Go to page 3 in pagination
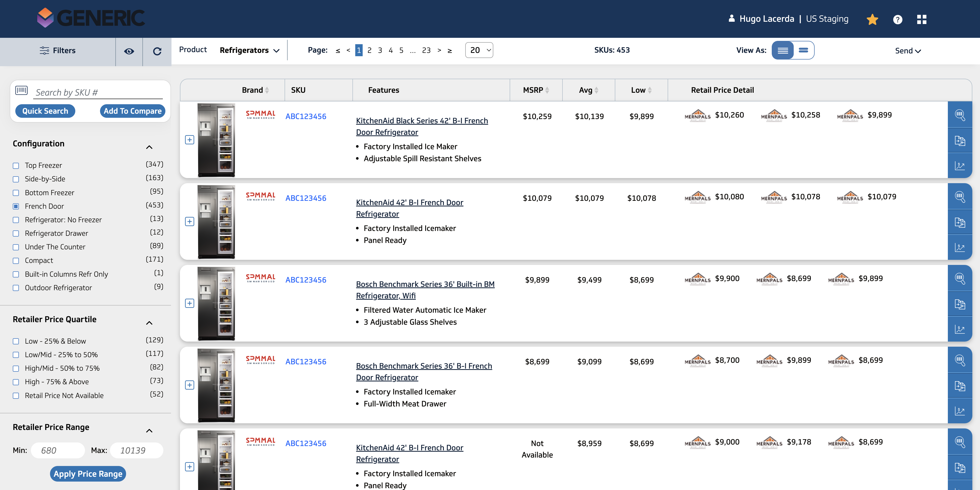The height and width of the screenshot is (490, 980). (x=380, y=50)
